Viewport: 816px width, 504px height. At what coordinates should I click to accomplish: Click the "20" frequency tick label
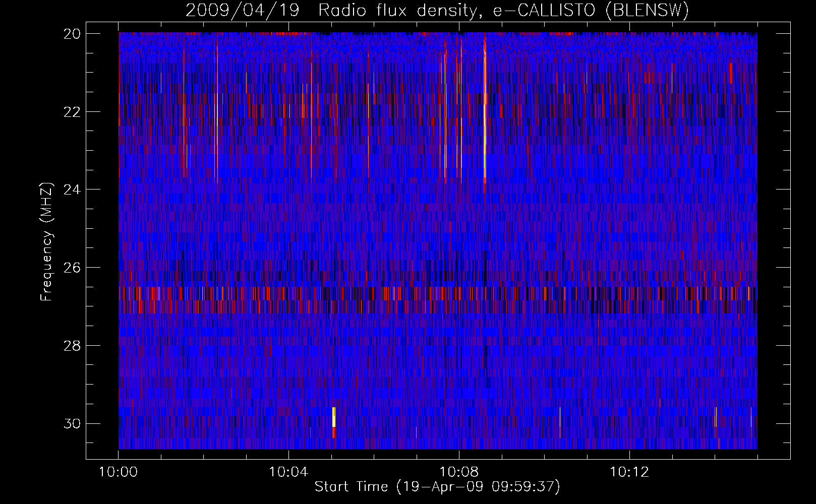[x=72, y=34]
